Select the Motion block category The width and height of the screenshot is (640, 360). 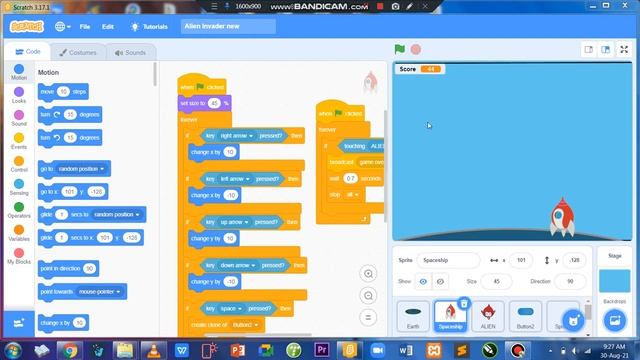[x=19, y=72]
